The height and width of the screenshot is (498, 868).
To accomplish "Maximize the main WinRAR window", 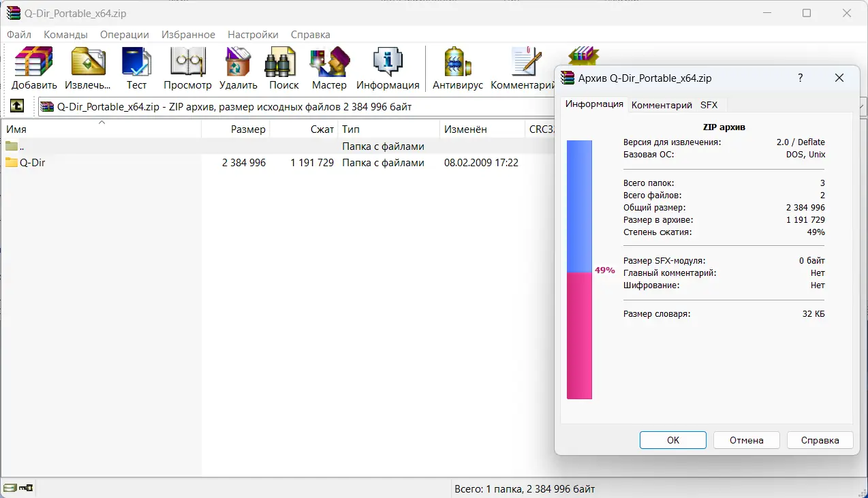I will (807, 13).
